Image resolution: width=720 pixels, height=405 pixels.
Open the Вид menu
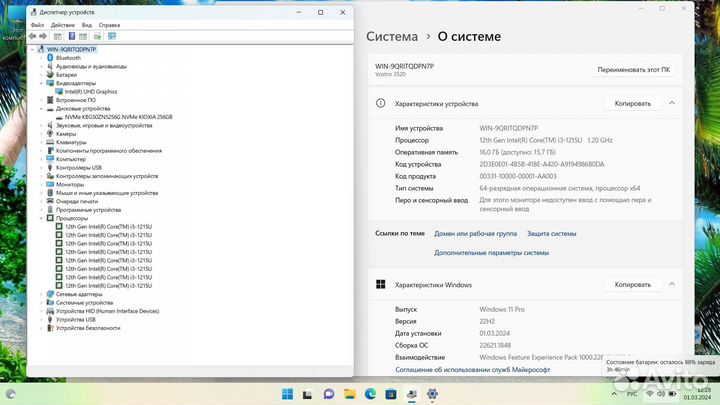click(87, 25)
